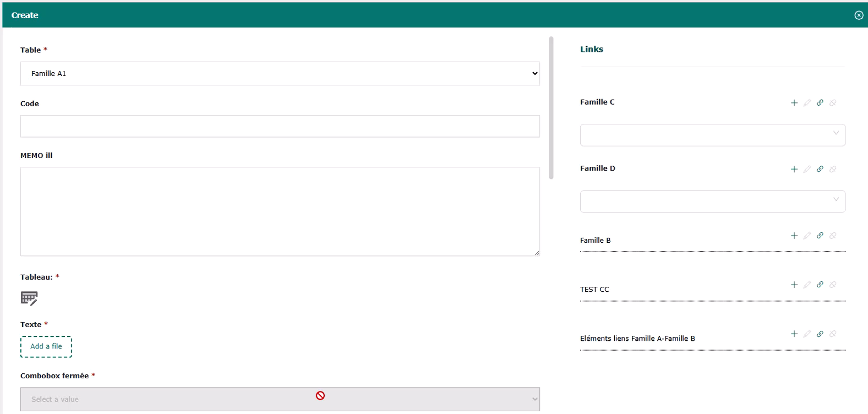Click link icon for Famille B
This screenshot has width=868, height=414.
point(820,236)
